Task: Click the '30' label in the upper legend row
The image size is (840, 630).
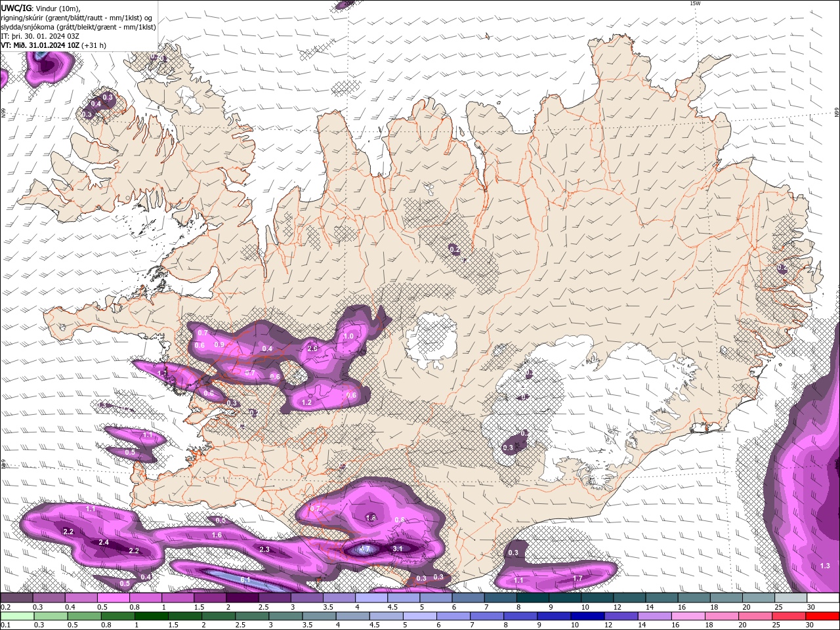Action: point(811,607)
